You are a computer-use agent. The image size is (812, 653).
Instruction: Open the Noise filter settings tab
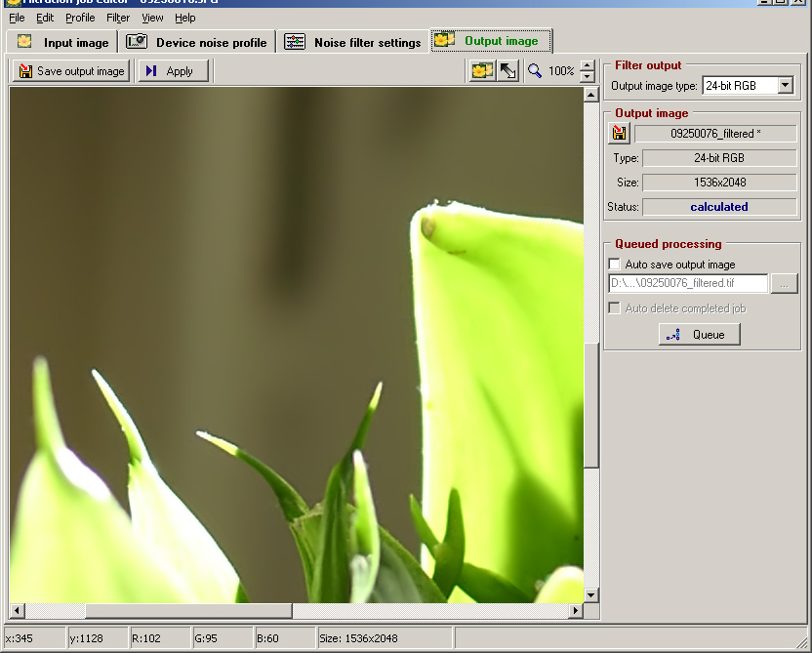(353, 42)
